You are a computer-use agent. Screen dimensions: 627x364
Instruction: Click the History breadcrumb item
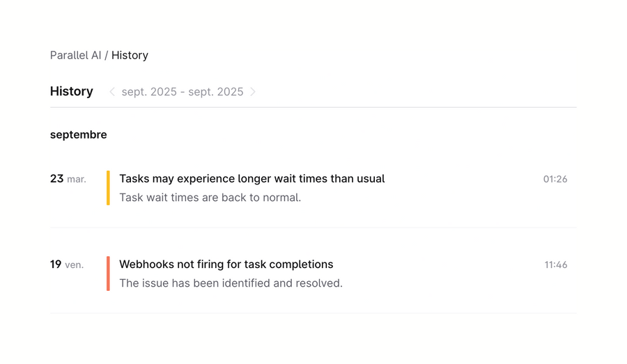[x=130, y=56]
